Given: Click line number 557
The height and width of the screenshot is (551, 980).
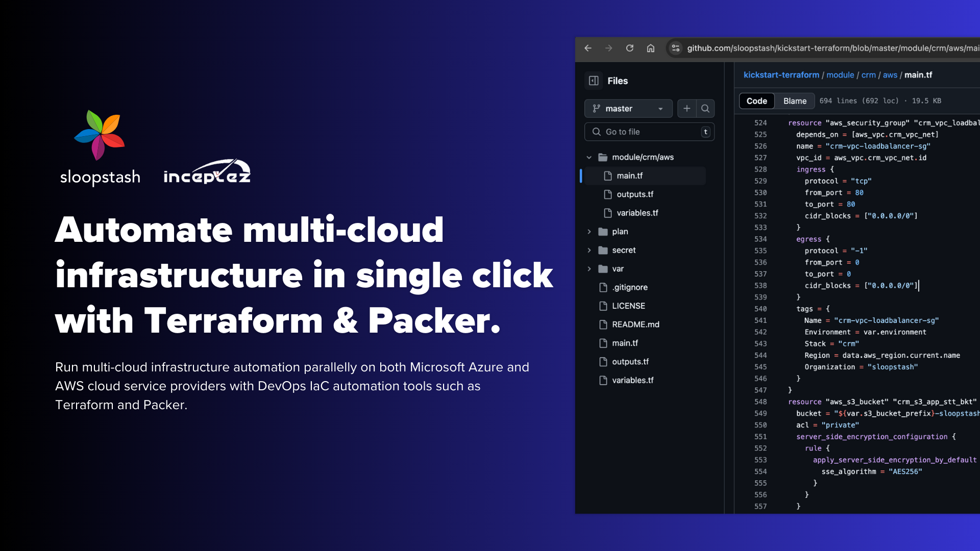Looking at the screenshot, I should point(761,506).
